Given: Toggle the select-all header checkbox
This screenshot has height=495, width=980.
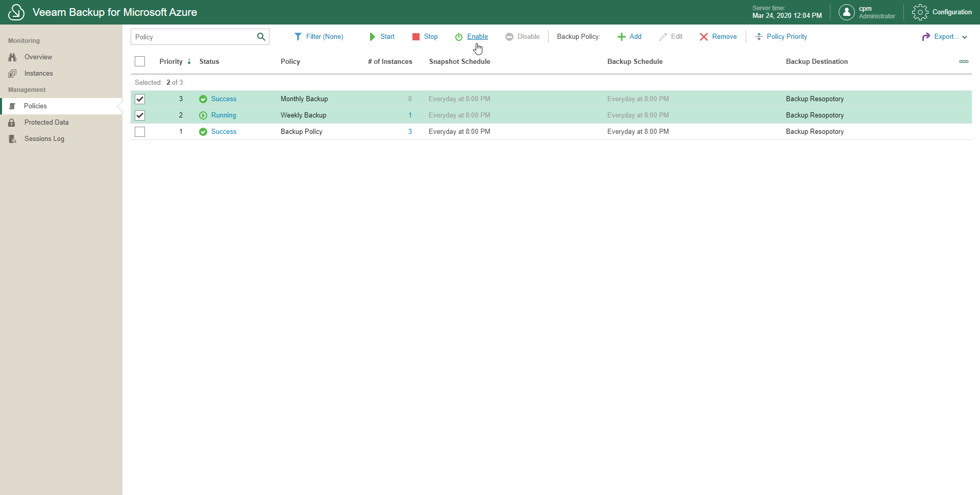Looking at the screenshot, I should click(x=140, y=61).
